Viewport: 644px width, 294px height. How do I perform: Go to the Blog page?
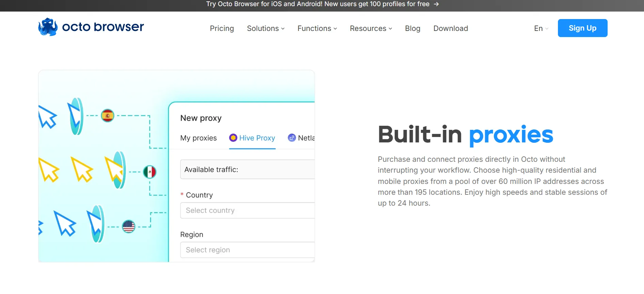coord(413,29)
